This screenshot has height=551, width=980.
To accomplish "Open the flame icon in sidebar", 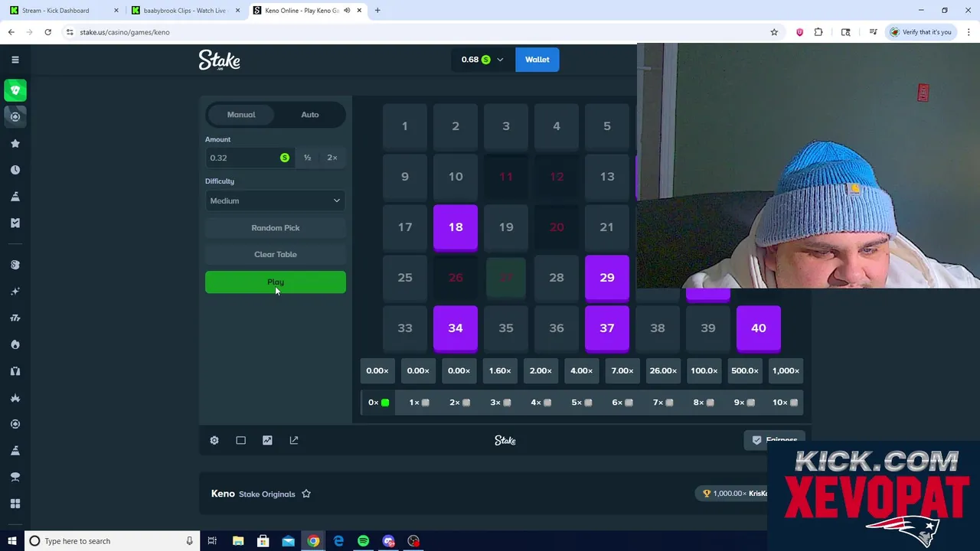I will tap(15, 344).
